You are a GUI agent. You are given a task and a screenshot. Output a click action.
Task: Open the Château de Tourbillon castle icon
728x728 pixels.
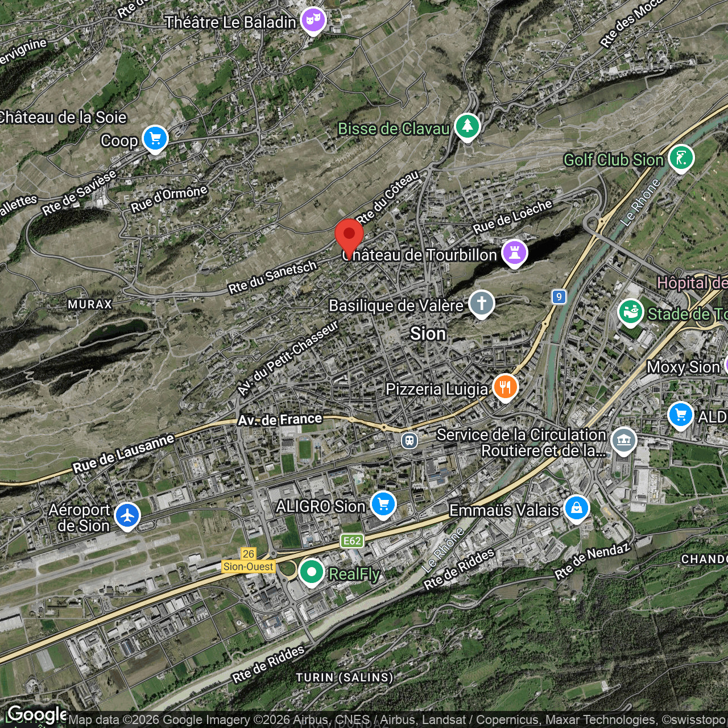tap(514, 254)
